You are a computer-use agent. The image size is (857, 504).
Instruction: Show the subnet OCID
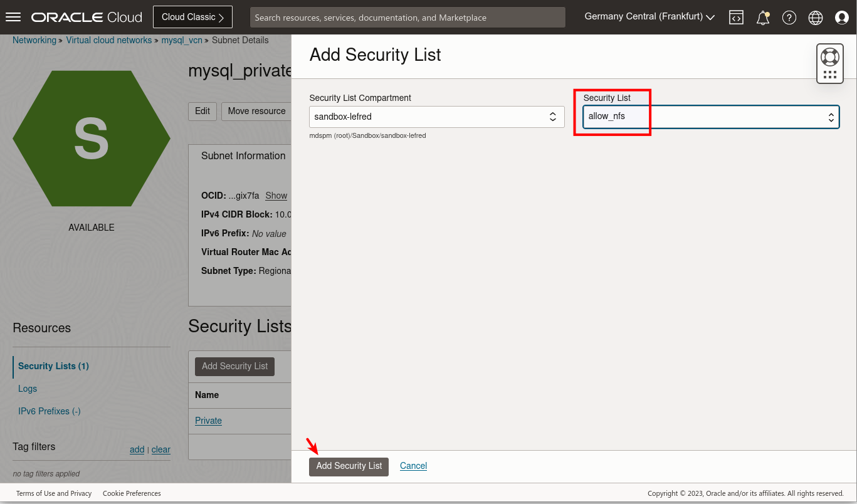(276, 196)
